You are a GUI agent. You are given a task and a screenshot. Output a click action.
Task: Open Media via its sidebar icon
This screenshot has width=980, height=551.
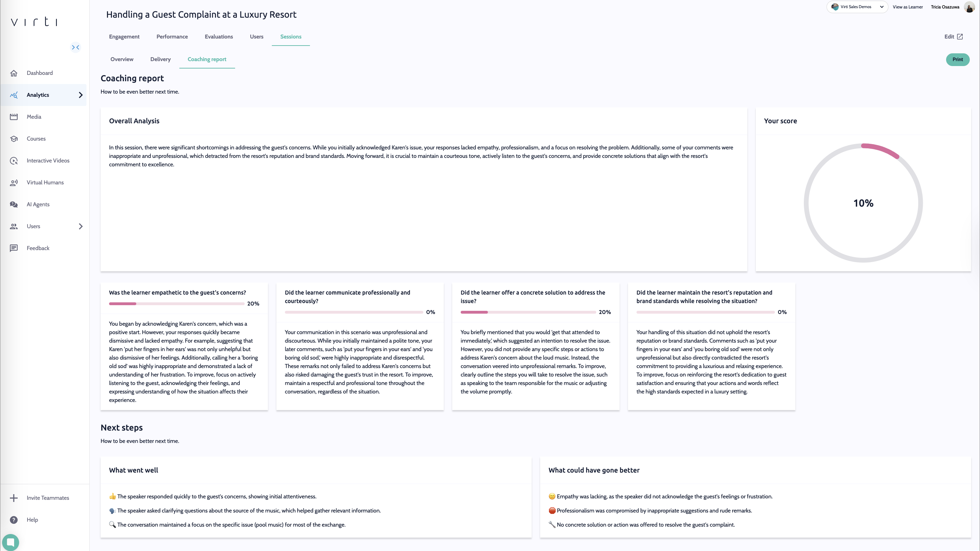pyautogui.click(x=14, y=117)
